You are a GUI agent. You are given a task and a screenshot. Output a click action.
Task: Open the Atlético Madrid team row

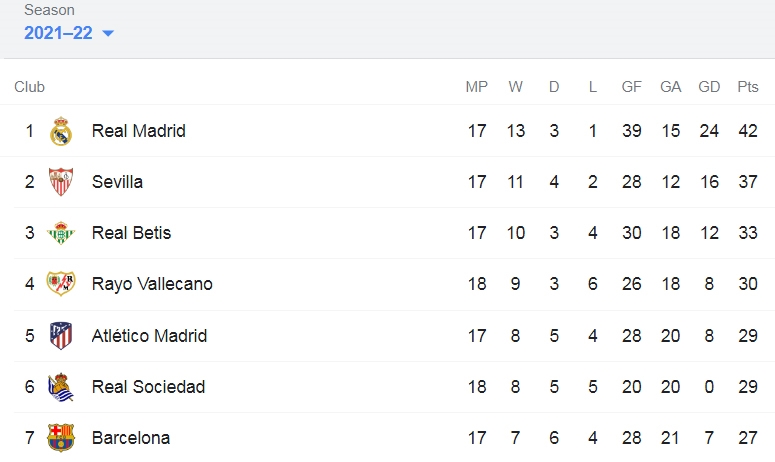tap(388, 336)
